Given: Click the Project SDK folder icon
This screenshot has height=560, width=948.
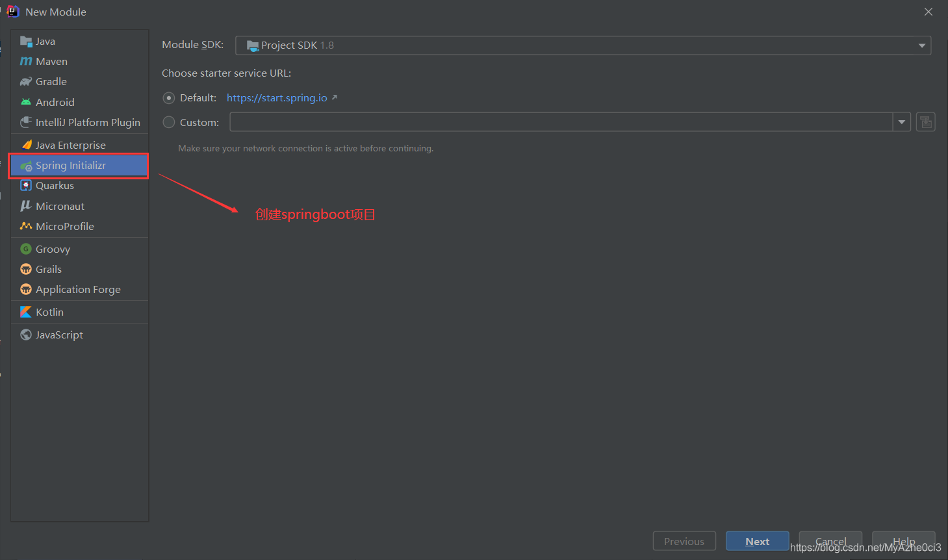Looking at the screenshot, I should tap(253, 45).
